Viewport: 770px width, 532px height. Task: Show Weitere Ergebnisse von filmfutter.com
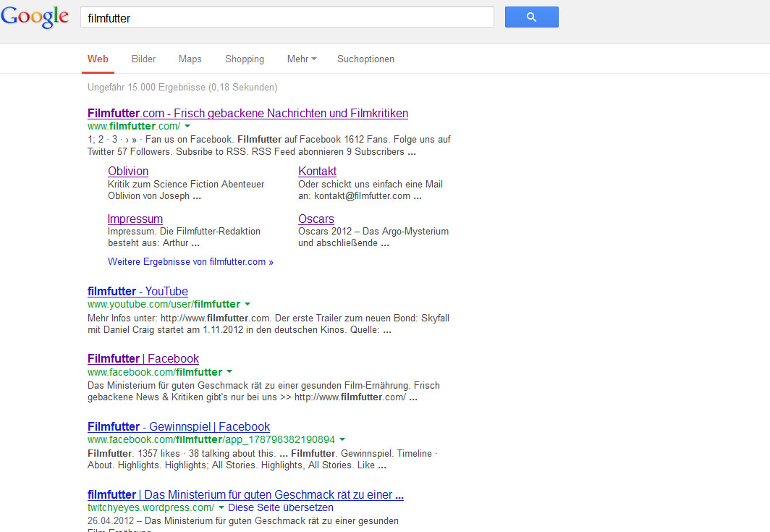tap(190, 262)
